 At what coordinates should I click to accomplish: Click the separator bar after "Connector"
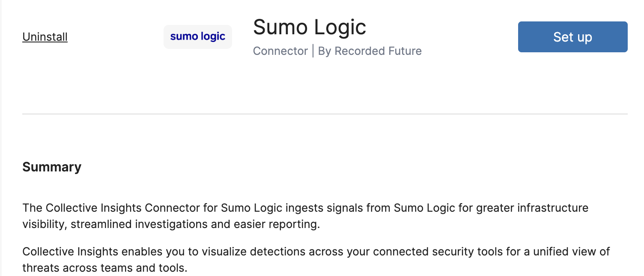pos(313,51)
